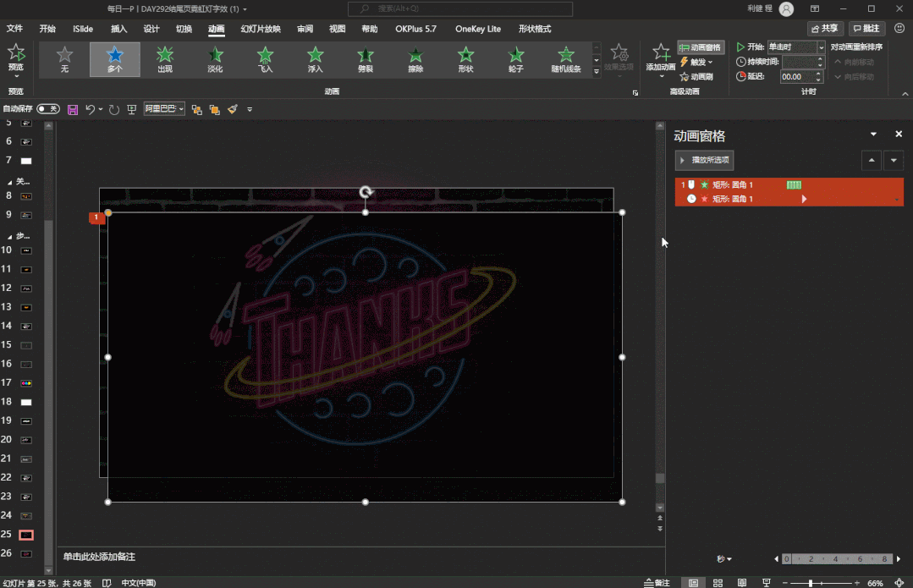Click the zoom slider in status bar
This screenshot has width=913, height=588.
coord(811,583)
